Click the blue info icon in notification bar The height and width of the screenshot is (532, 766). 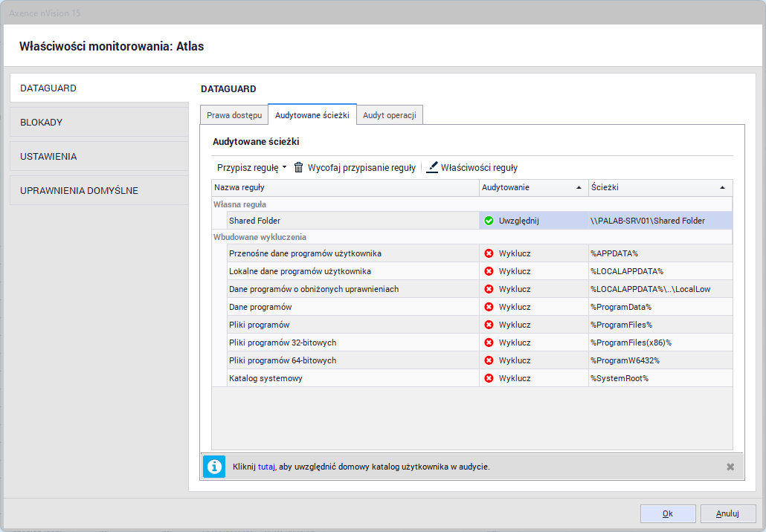click(214, 467)
